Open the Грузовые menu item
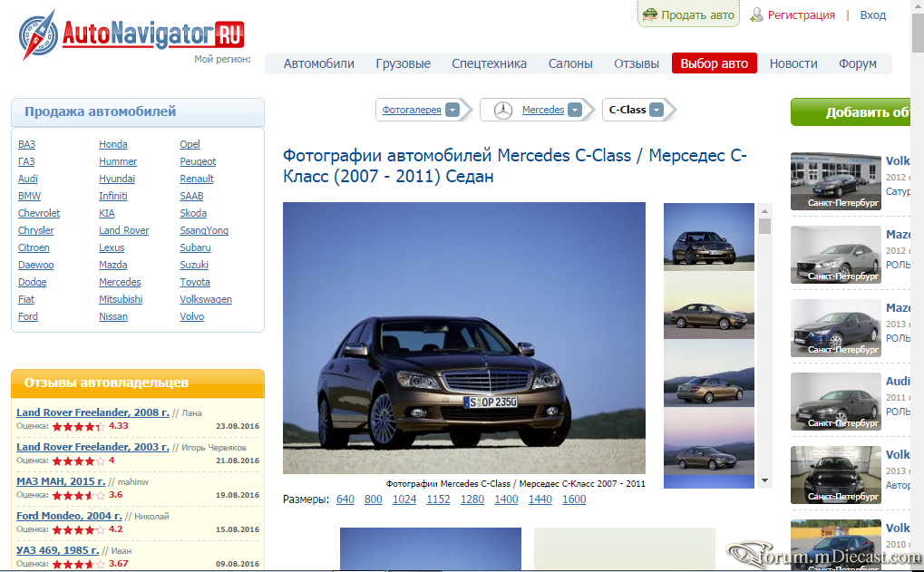Image resolution: width=924 pixels, height=572 pixels. point(404,63)
